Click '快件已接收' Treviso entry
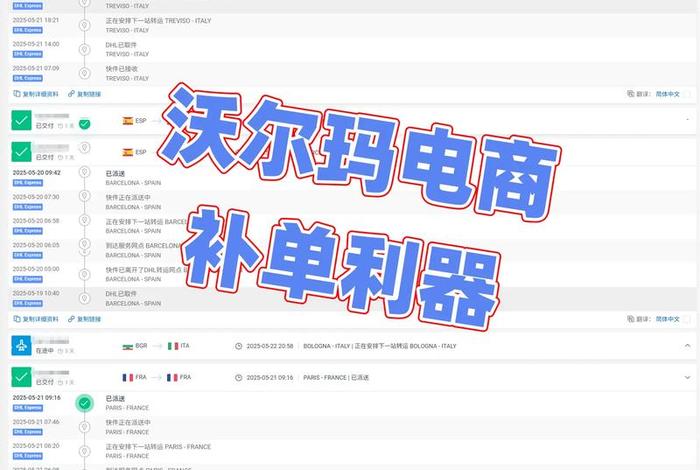 pyautogui.click(x=121, y=69)
